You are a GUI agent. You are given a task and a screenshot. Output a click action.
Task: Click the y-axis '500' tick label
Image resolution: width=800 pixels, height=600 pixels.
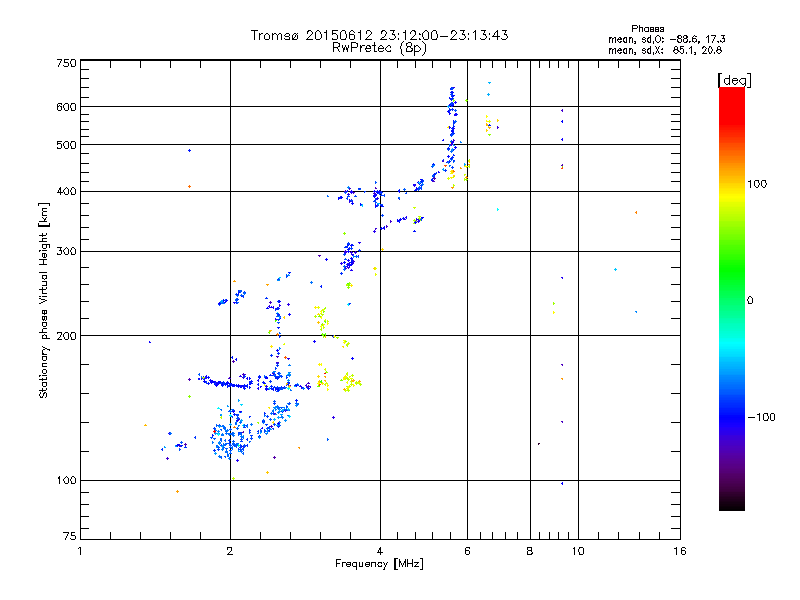click(66, 145)
